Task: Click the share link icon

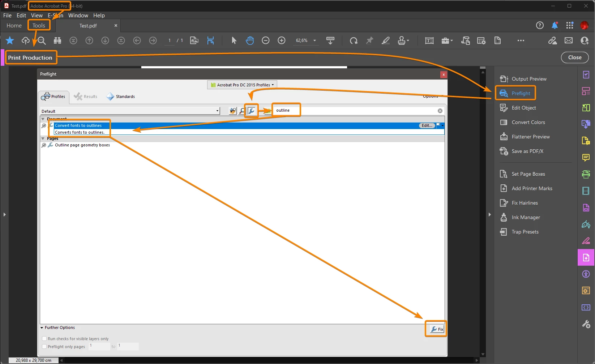Action: point(553,40)
